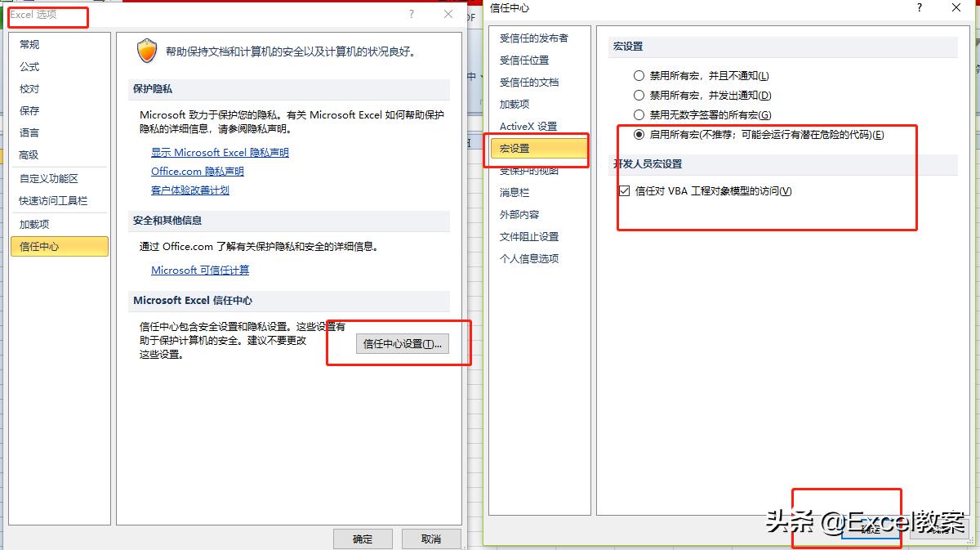Click 确定 in the Excel 选项 dialog
This screenshot has width=980, height=550.
point(362,539)
